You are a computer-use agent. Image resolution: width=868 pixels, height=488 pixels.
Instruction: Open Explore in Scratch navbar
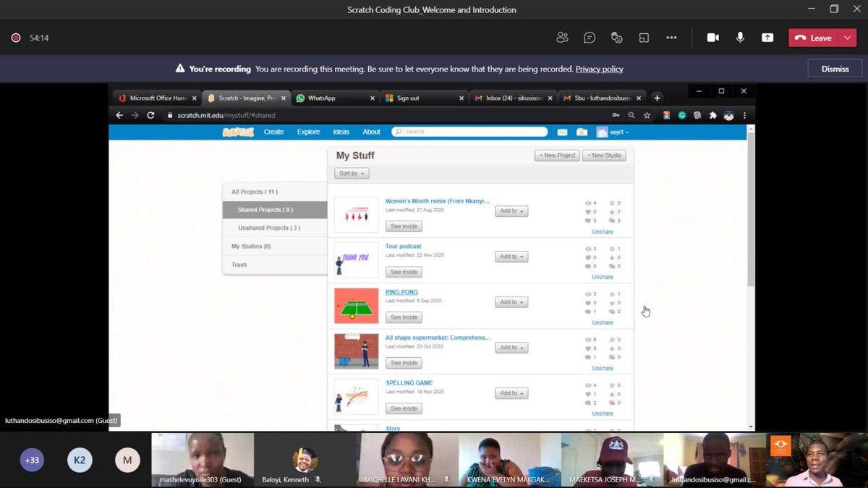pyautogui.click(x=308, y=132)
